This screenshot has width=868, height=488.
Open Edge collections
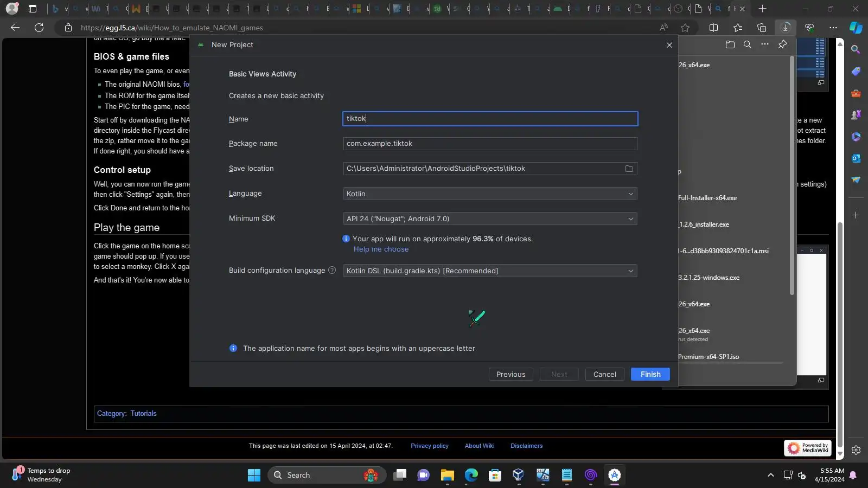[x=762, y=28]
